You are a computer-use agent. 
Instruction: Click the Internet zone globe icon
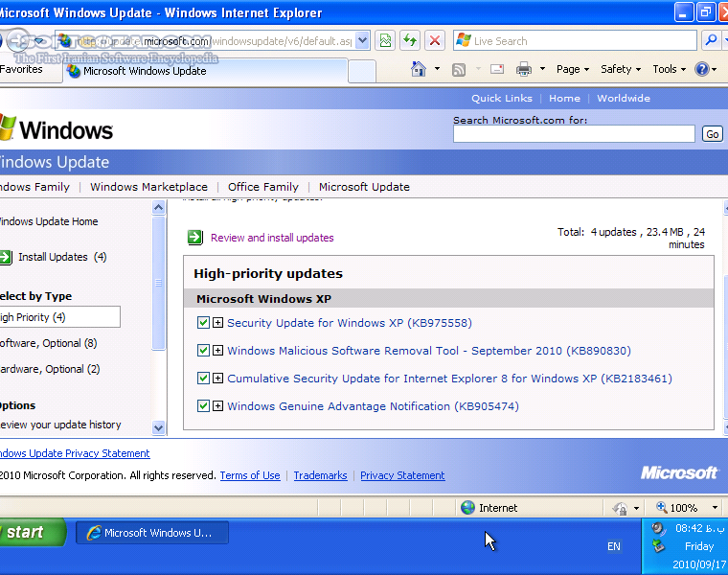point(467,508)
